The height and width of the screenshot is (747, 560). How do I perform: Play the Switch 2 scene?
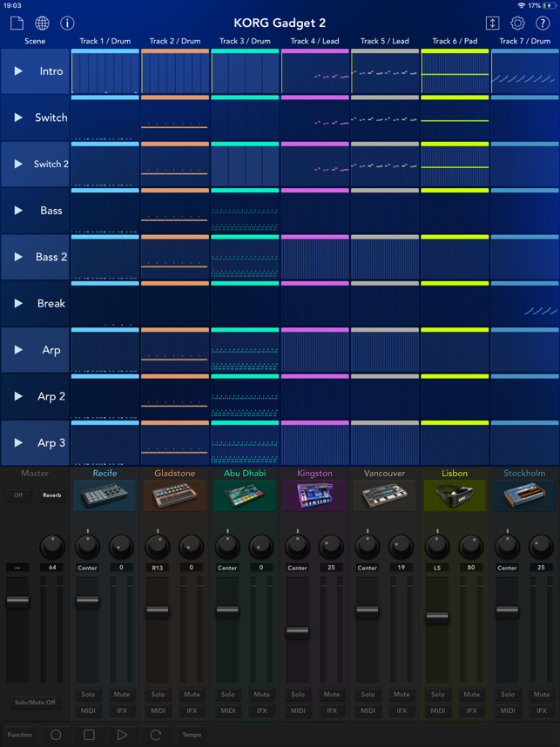click(18, 164)
